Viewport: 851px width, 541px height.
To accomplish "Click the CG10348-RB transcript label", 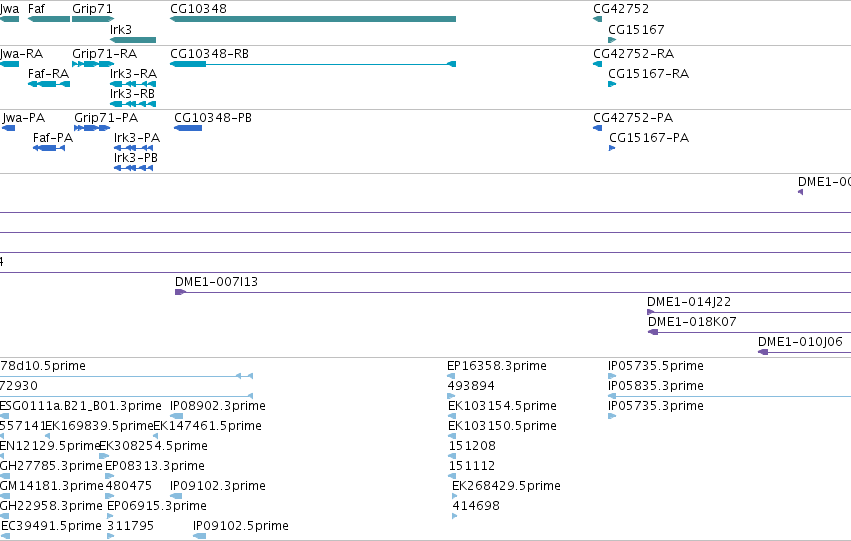I will (x=209, y=54).
